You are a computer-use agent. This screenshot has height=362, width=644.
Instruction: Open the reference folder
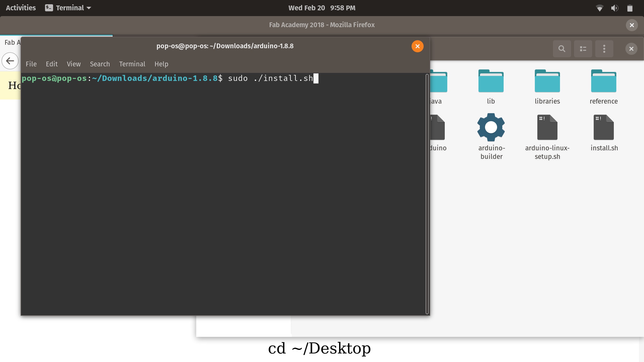[603, 81]
